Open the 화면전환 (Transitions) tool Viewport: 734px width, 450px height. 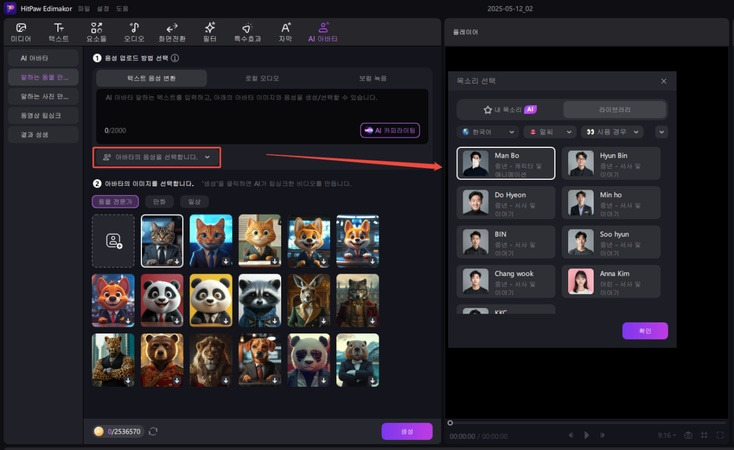[x=172, y=32]
